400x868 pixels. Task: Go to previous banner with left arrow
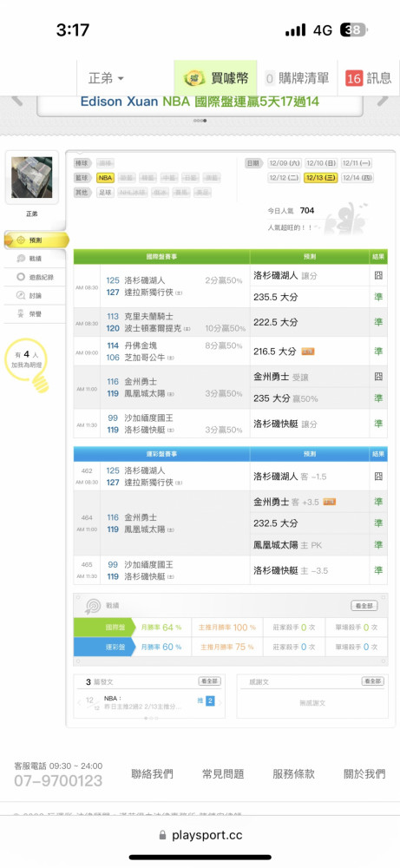[16, 101]
